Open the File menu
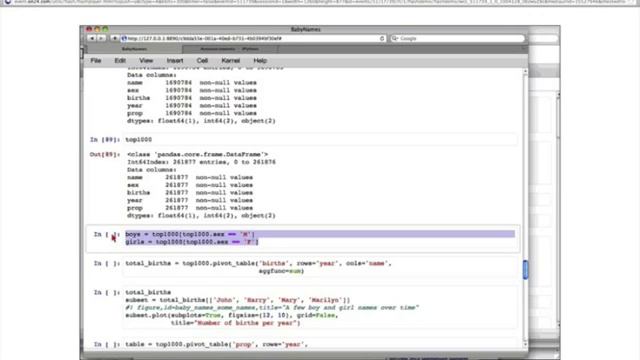Viewport: 640px width, 360px height. tap(96, 60)
